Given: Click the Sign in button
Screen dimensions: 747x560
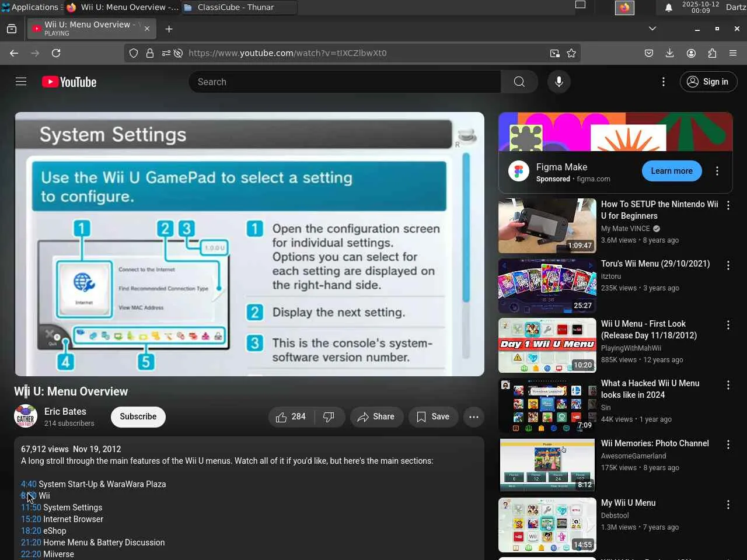Looking at the screenshot, I should click(708, 82).
